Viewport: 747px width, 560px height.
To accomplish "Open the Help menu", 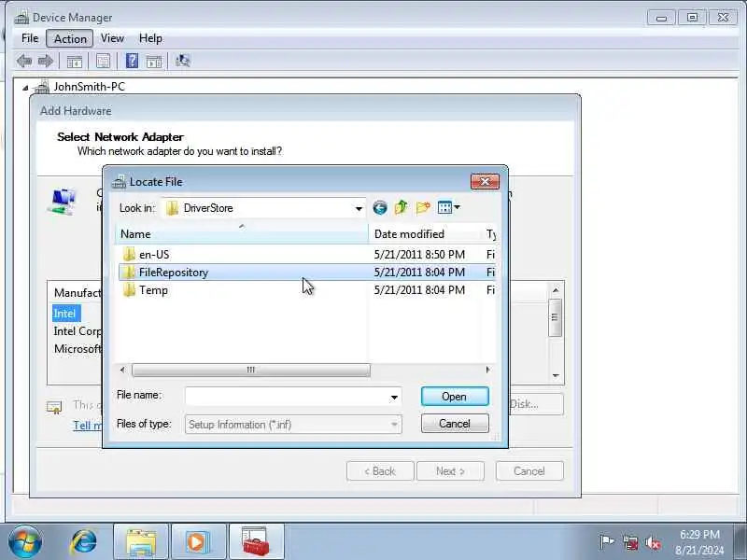I will (150, 38).
